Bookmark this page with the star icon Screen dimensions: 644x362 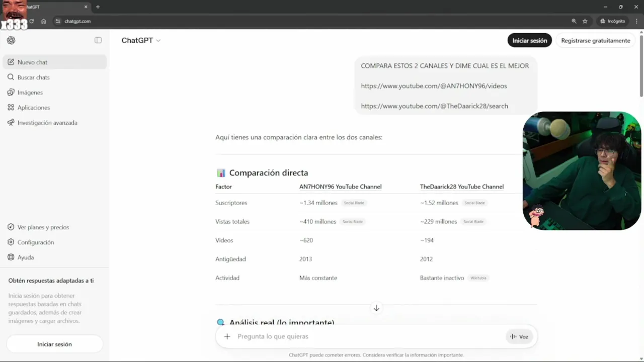[585, 21]
